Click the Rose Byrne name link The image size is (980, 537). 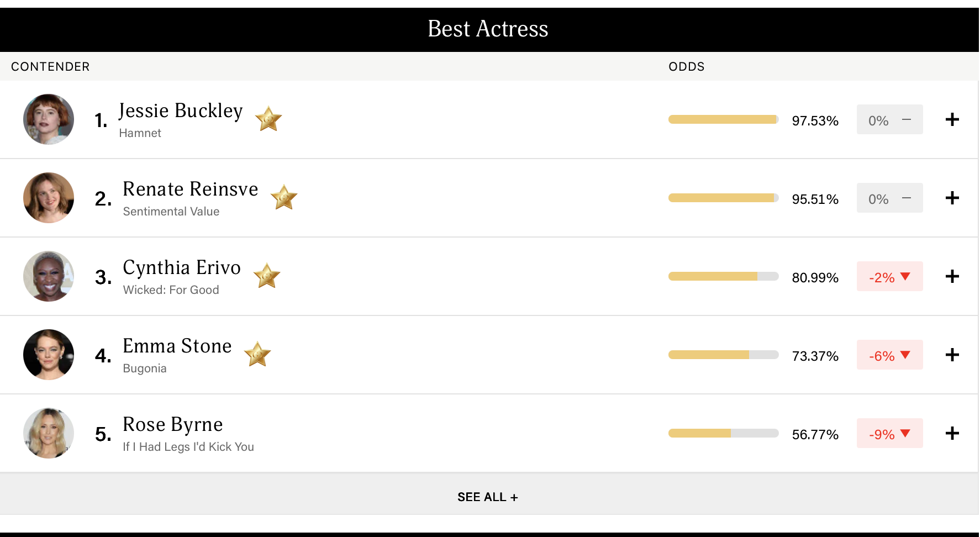(173, 424)
